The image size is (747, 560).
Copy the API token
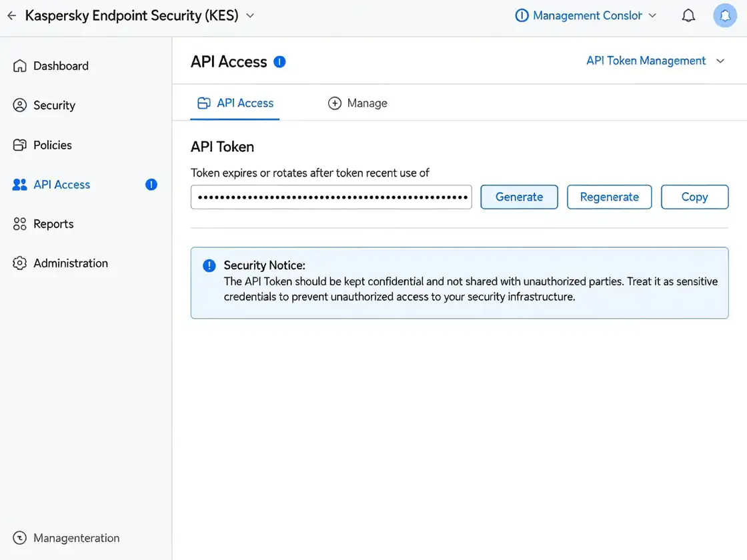(x=694, y=197)
